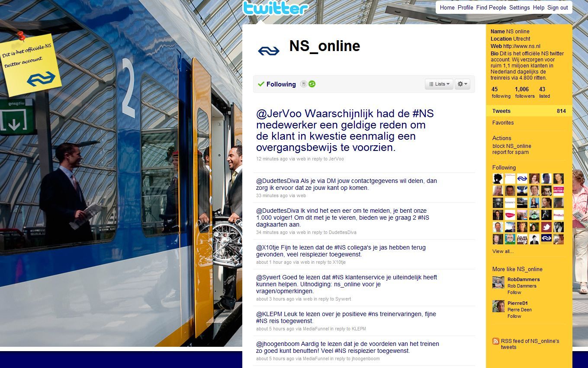
Task: Click the 'block NS_online' link
Action: pyautogui.click(x=511, y=146)
